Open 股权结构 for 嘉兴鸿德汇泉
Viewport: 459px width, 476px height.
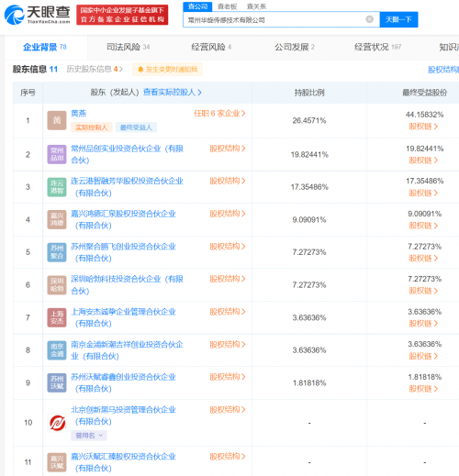[x=228, y=214]
